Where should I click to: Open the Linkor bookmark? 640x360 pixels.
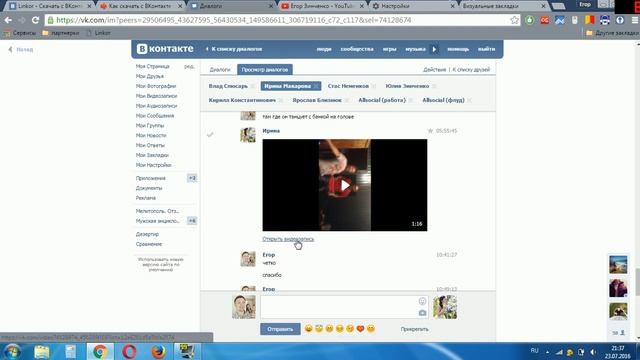click(x=98, y=33)
